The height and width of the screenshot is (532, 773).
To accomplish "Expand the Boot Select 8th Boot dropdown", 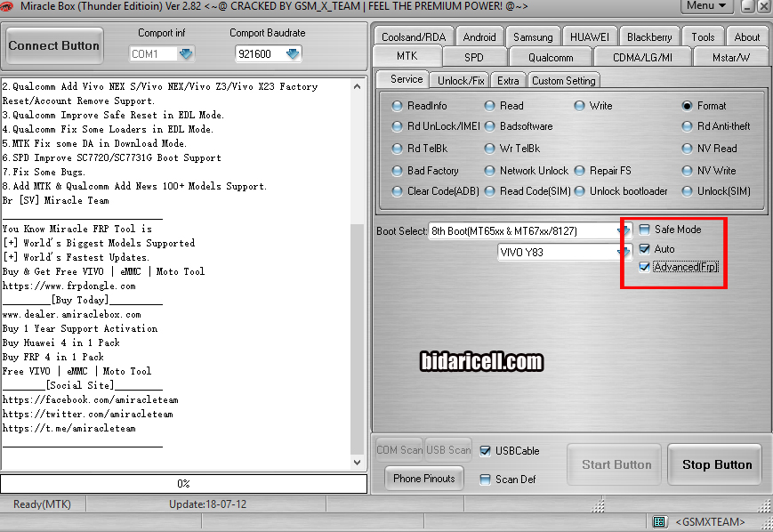I will 624,230.
